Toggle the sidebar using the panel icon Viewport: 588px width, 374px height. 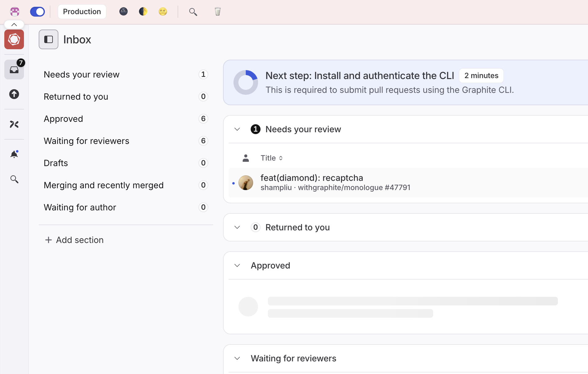49,39
